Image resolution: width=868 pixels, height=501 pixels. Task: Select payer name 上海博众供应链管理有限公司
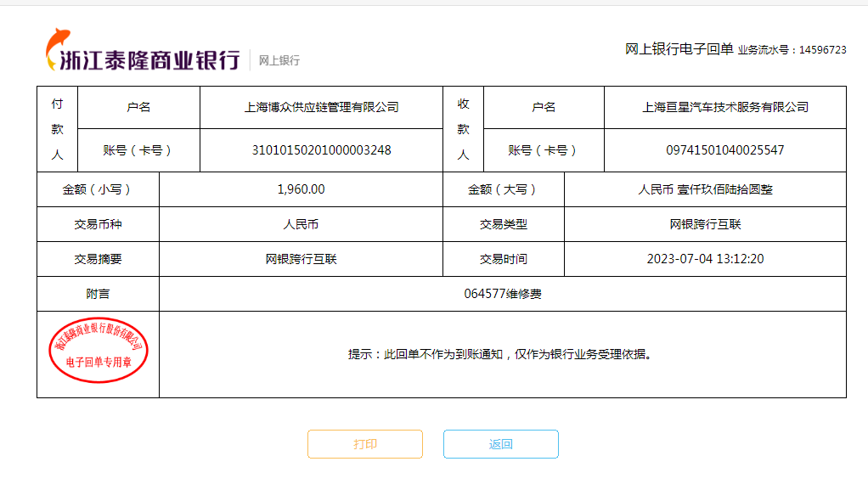(x=321, y=107)
